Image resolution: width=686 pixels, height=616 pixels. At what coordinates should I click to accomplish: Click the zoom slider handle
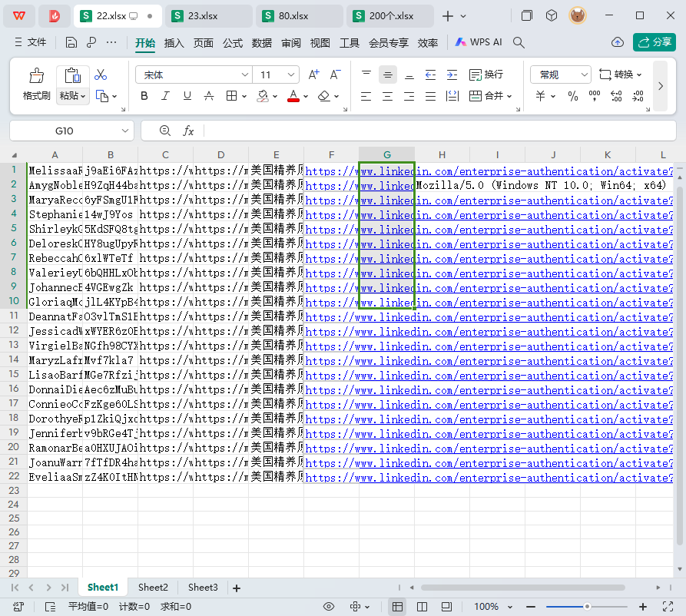(587, 607)
